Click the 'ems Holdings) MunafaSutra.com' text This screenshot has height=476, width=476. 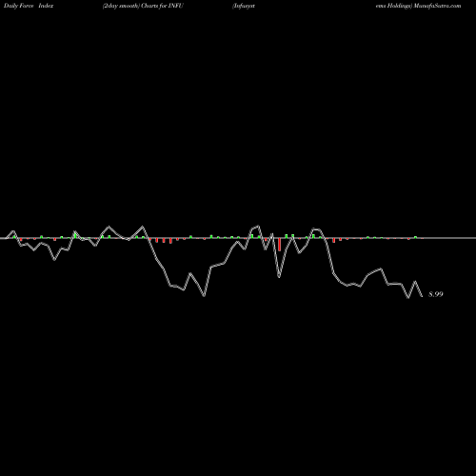pos(418,6)
